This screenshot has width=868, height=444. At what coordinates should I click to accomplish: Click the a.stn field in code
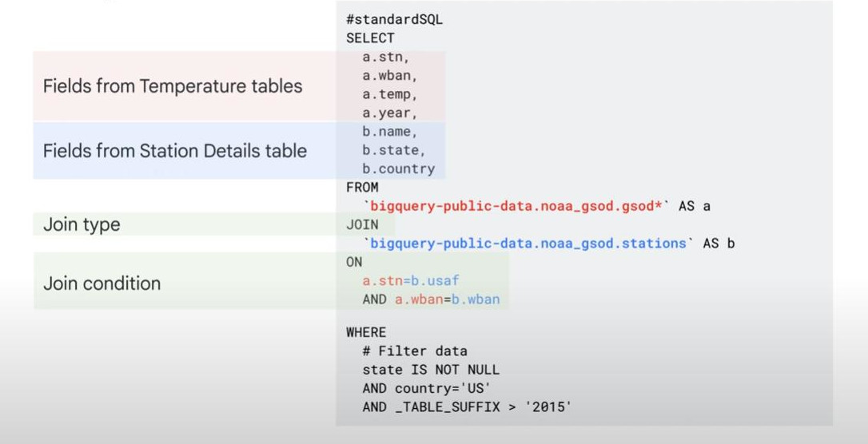pos(386,57)
